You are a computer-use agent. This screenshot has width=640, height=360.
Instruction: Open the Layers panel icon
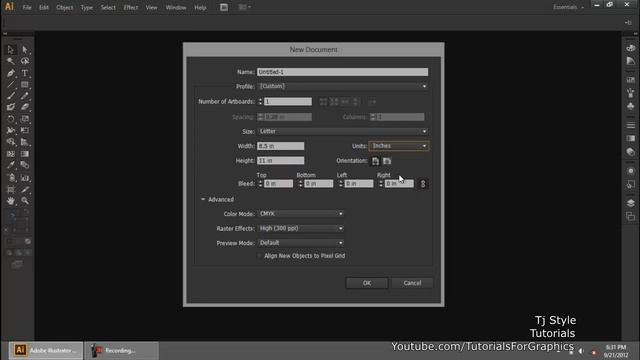[631, 203]
